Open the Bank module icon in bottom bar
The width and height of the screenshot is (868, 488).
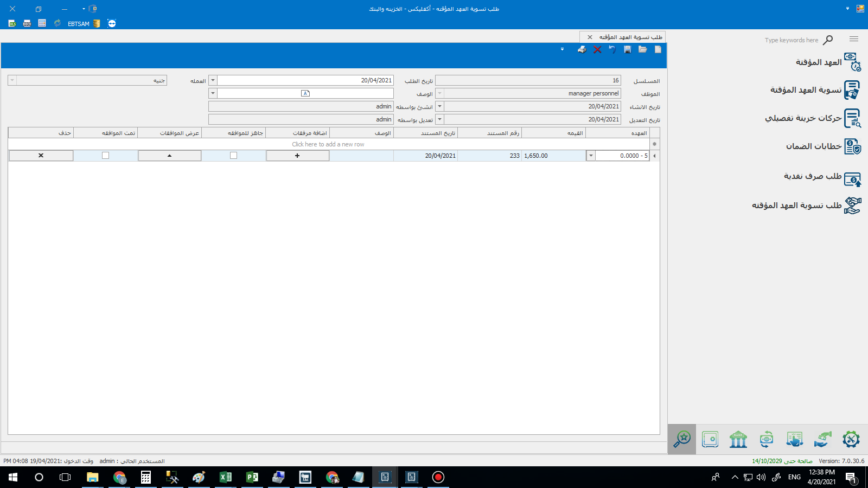tap(738, 439)
